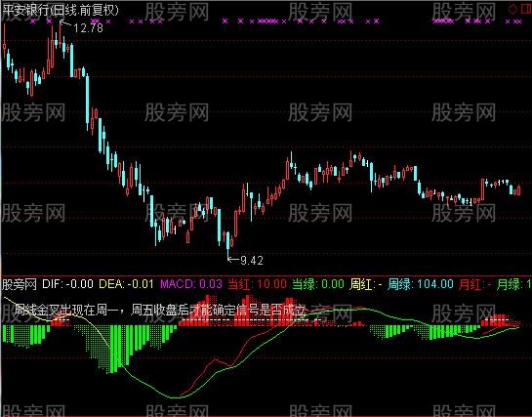Click the green 当绿: 0.00 value
This screenshot has height=417, width=532.
pos(318,284)
